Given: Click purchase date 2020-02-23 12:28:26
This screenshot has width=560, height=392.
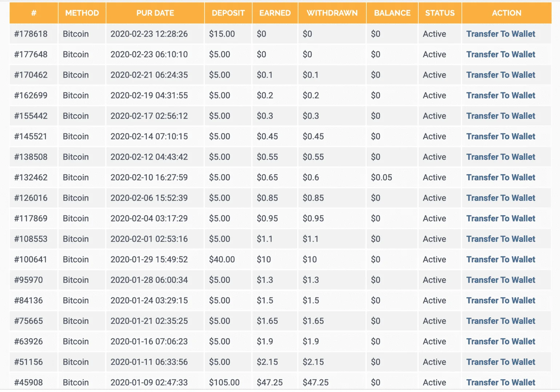Looking at the screenshot, I should [149, 34].
